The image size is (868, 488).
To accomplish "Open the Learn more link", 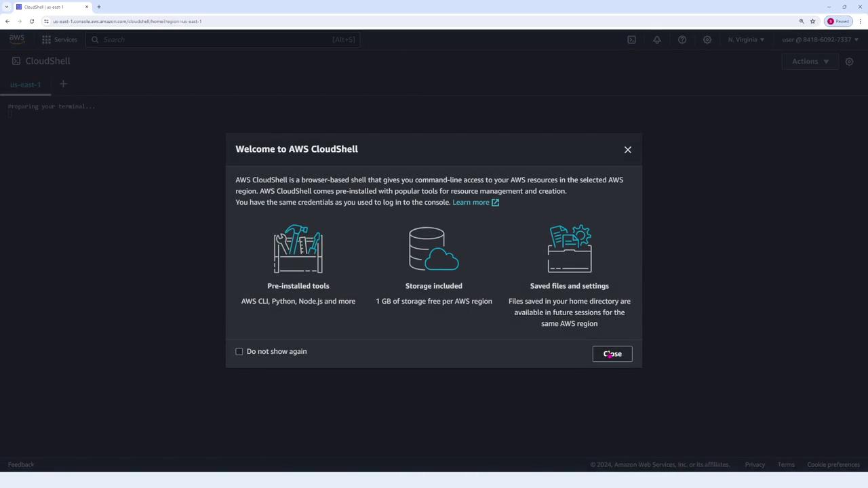I will click(475, 203).
